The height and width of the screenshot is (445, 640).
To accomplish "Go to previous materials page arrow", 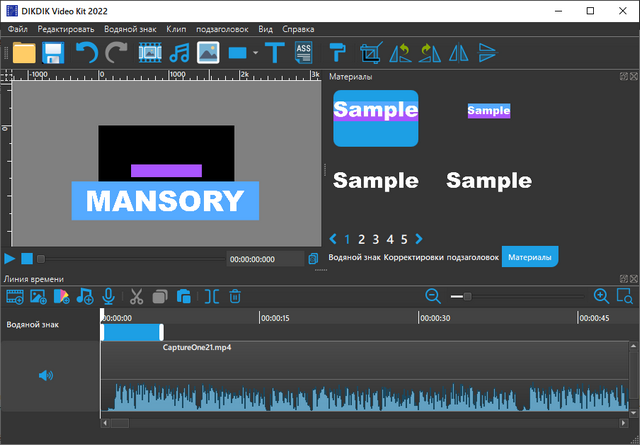I will pos(333,239).
